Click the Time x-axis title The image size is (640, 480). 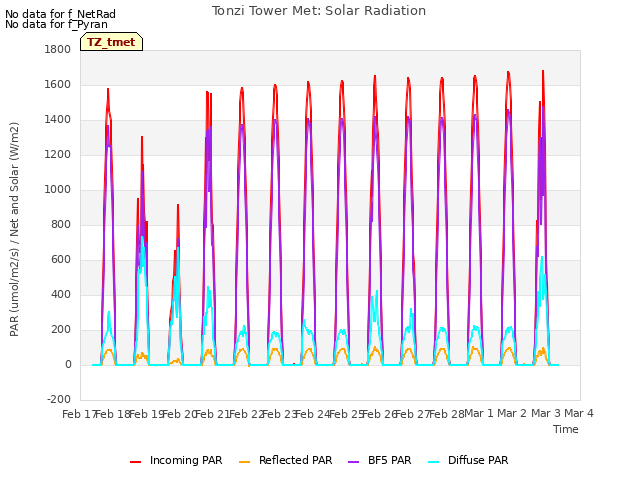[566, 429]
